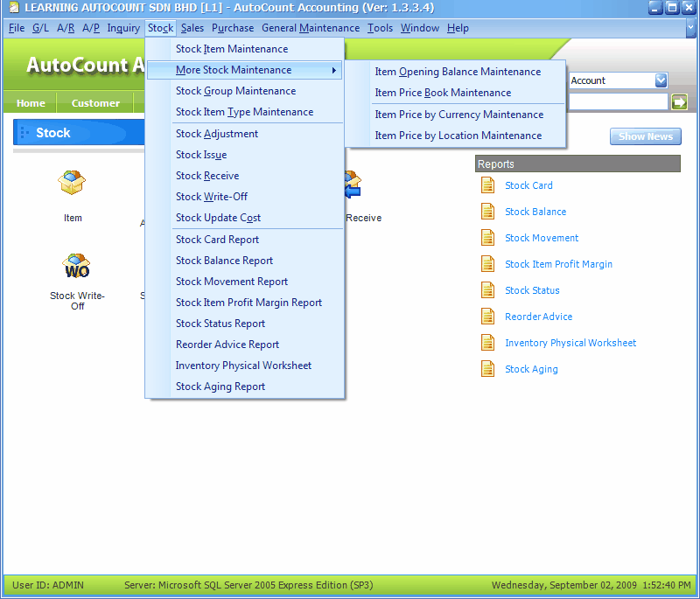
Task: Click the green go arrow beside search box
Action: 679,102
